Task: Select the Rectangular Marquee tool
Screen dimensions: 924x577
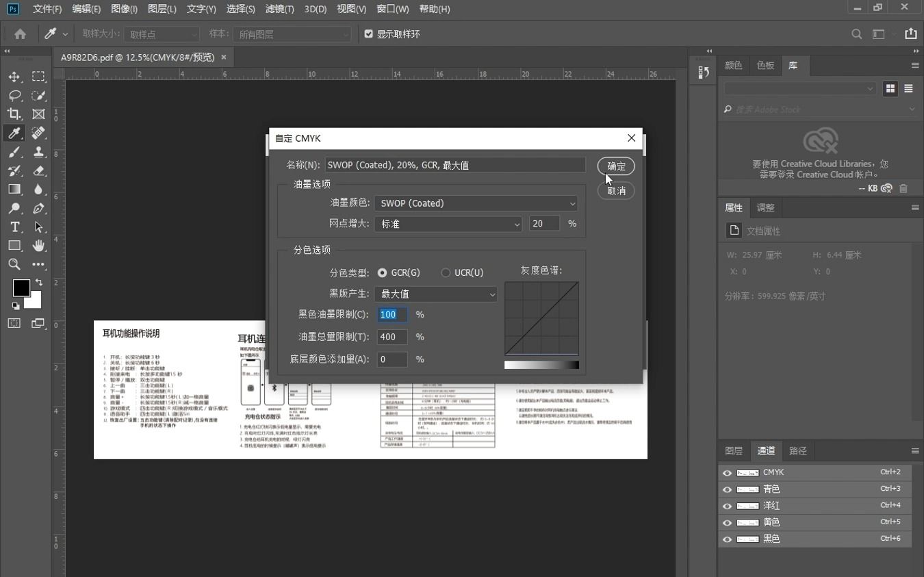Action: [38, 77]
